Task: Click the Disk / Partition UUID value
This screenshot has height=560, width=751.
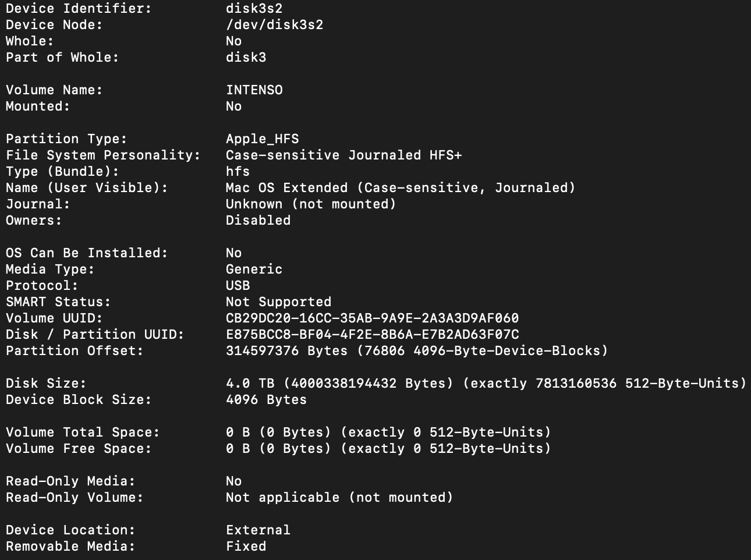Action: tap(372, 335)
